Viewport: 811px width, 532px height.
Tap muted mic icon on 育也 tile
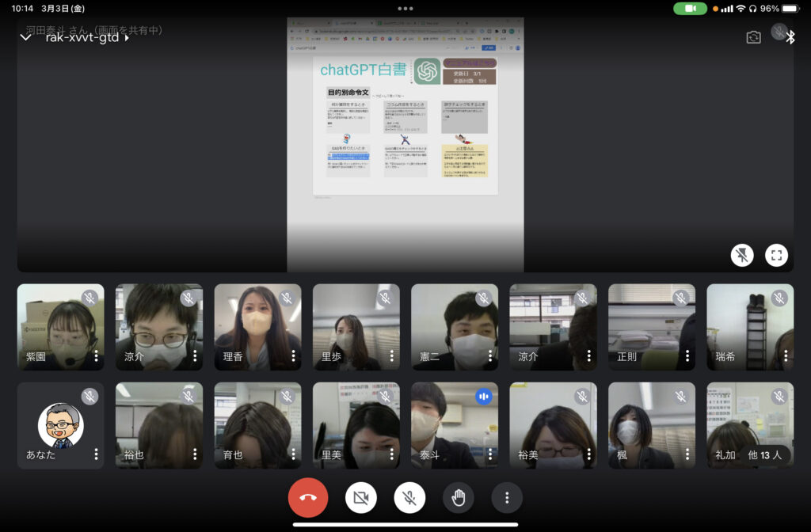287,397
